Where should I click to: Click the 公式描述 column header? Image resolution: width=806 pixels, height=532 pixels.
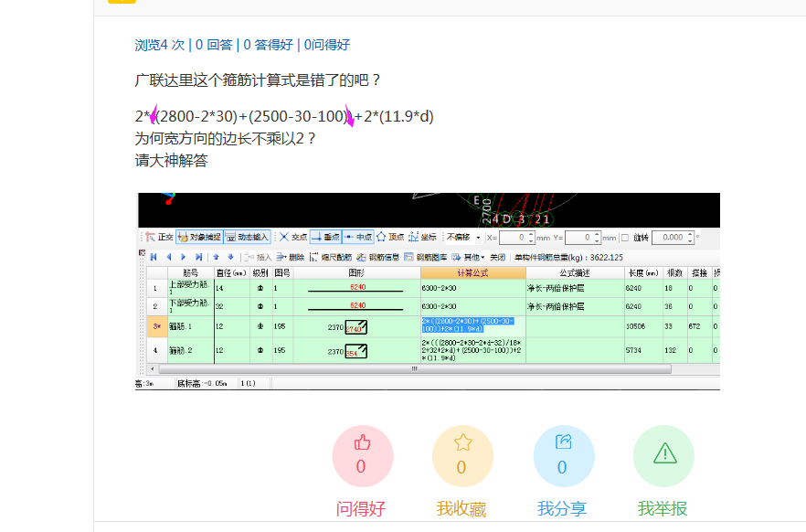point(575,273)
